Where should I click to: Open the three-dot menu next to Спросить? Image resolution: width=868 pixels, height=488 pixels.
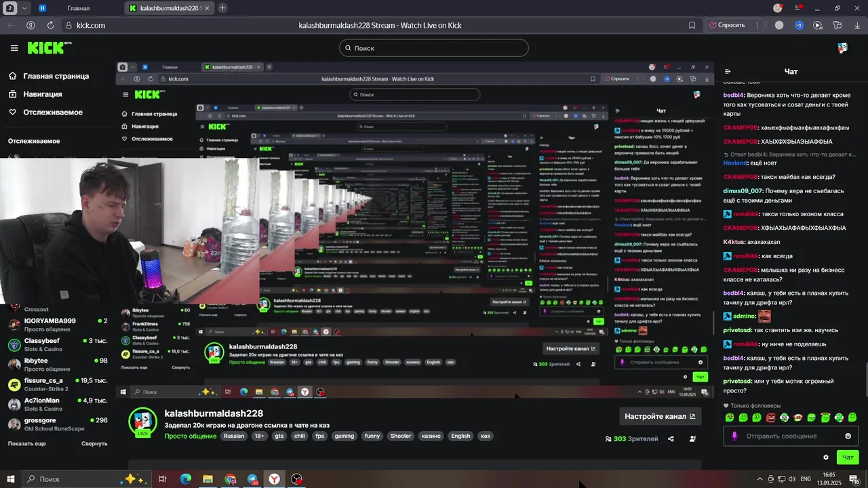click(x=757, y=25)
